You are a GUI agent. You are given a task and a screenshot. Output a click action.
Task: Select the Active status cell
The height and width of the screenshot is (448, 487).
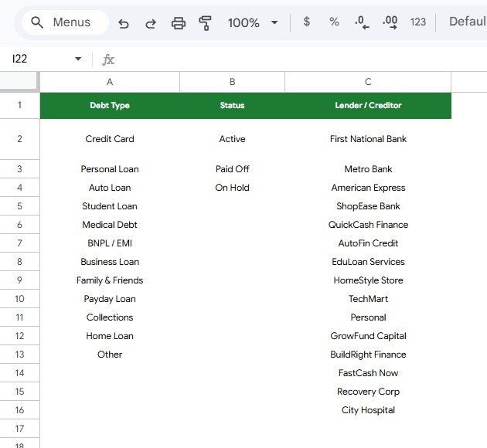[x=232, y=139]
